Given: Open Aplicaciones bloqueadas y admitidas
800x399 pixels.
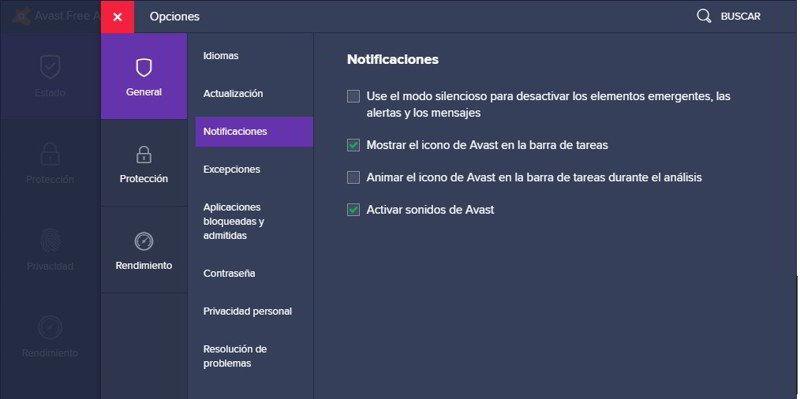Looking at the screenshot, I should pos(234,221).
